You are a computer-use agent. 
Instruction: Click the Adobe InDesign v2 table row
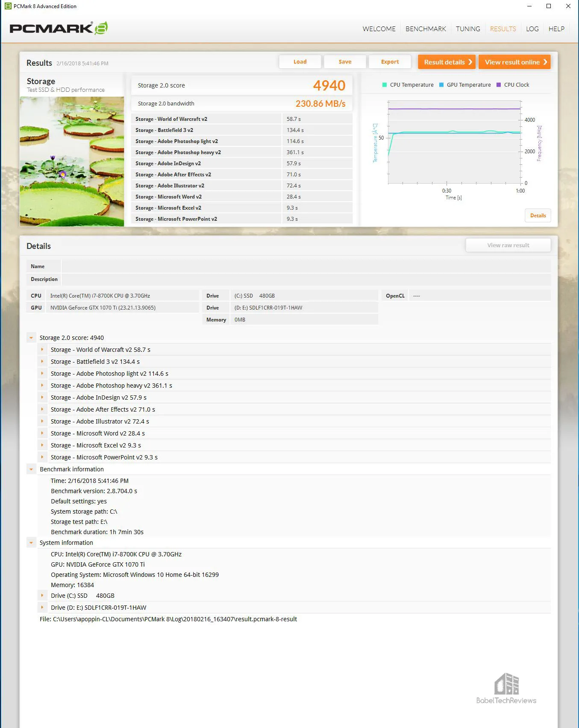(x=242, y=164)
